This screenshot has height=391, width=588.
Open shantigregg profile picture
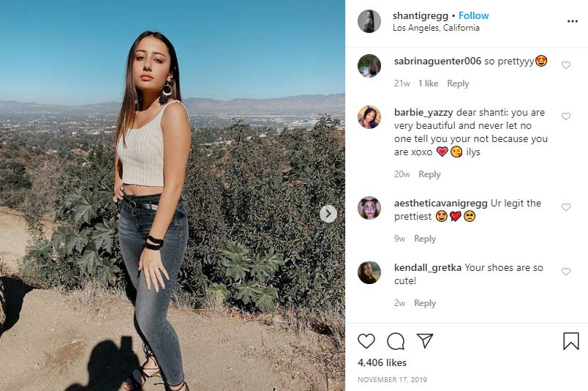pos(369,21)
